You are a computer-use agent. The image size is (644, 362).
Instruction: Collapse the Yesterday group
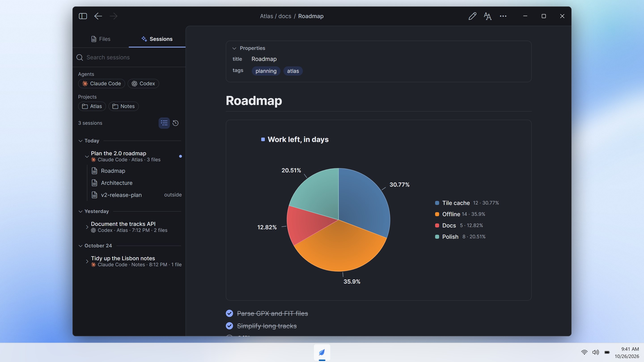pyautogui.click(x=80, y=211)
